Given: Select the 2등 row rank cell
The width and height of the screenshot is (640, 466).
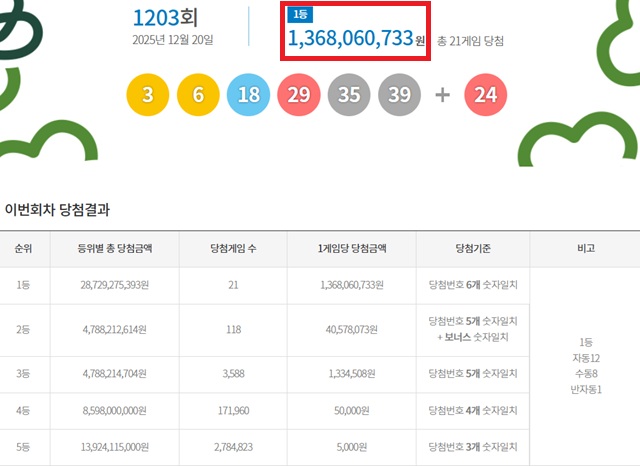Looking at the screenshot, I should tap(24, 328).
